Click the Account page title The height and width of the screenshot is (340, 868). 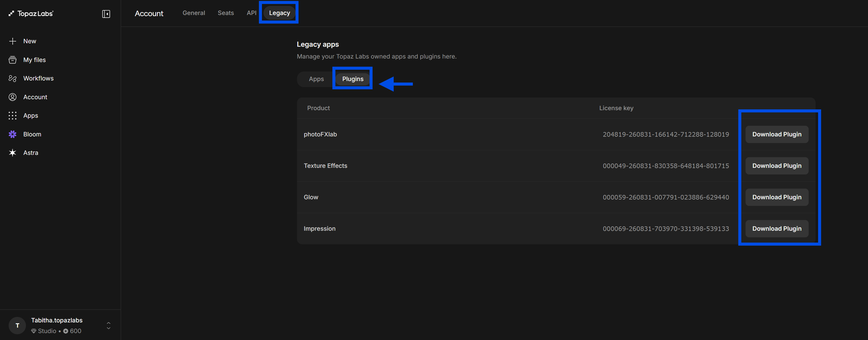click(149, 14)
